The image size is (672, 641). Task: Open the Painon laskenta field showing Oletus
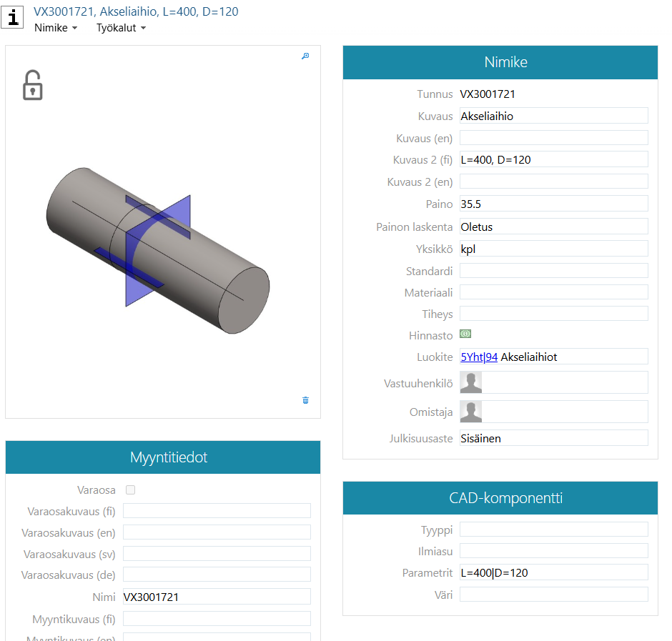(x=553, y=227)
